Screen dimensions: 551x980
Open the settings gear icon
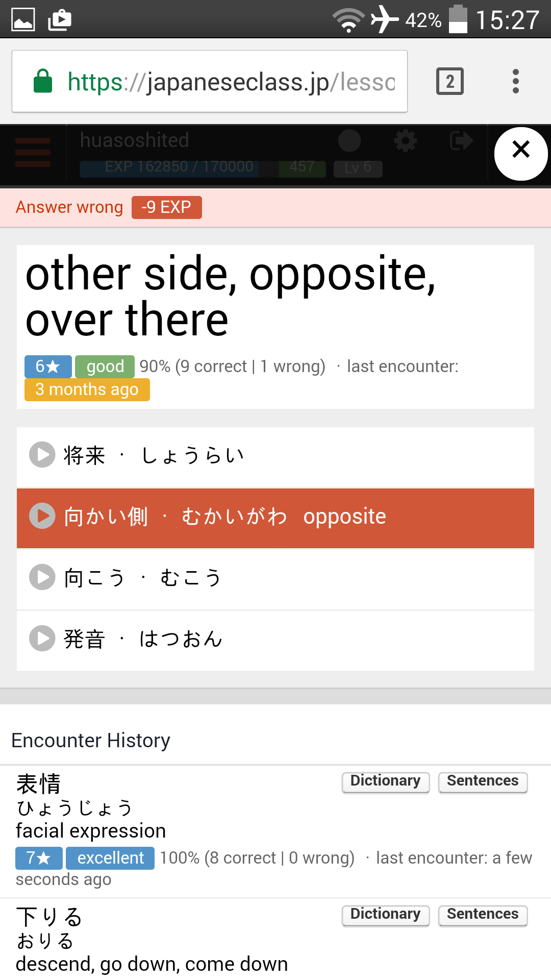406,141
